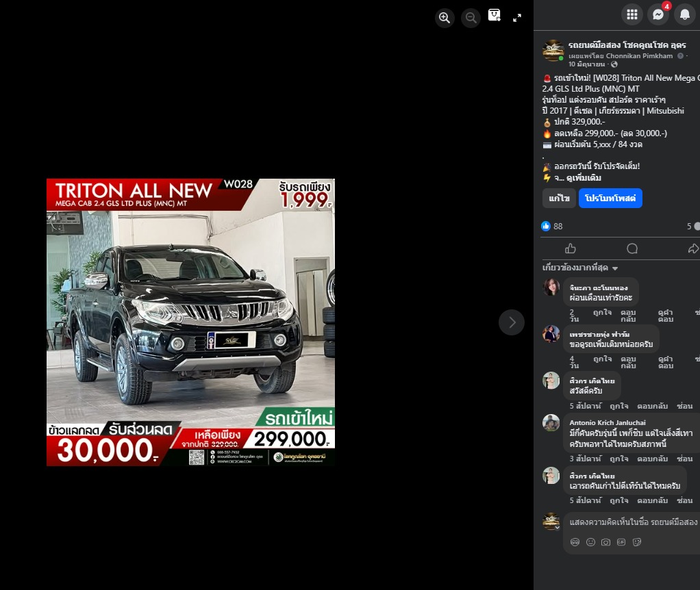The height and width of the screenshot is (590, 700).
Task: View replies under ผ่อนเดือนเท่ารัยคะ comment
Action: [665, 316]
